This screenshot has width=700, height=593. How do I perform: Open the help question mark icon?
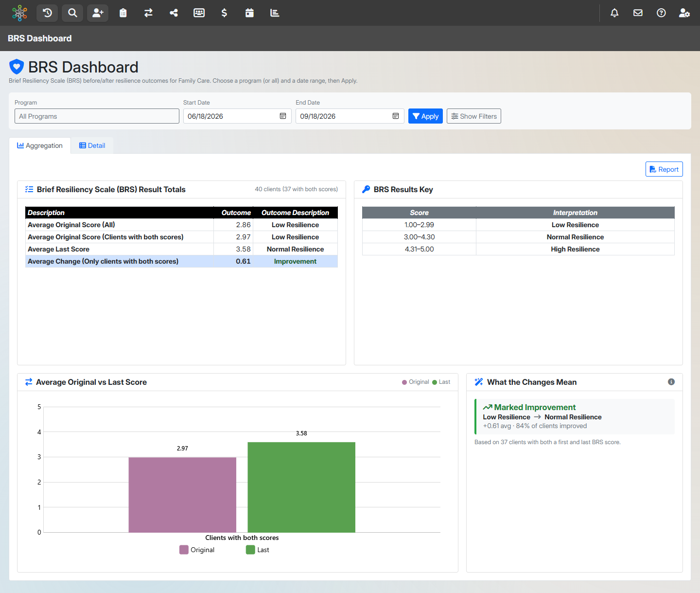point(661,13)
